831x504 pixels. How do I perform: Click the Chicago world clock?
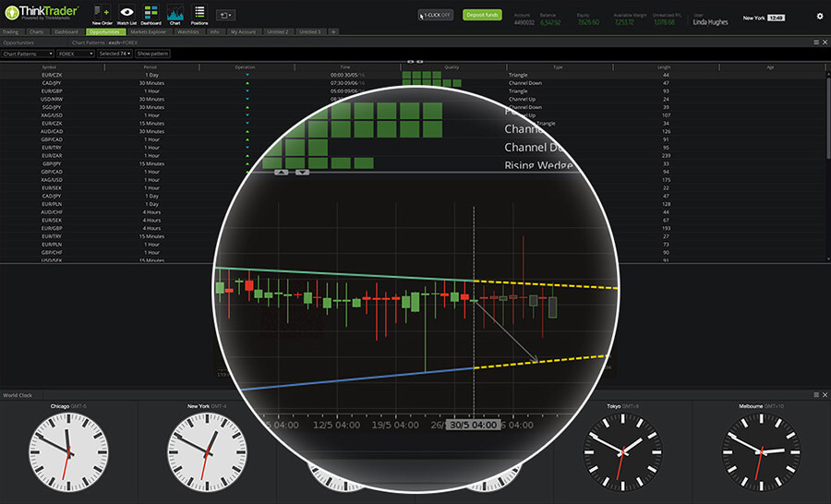68,449
